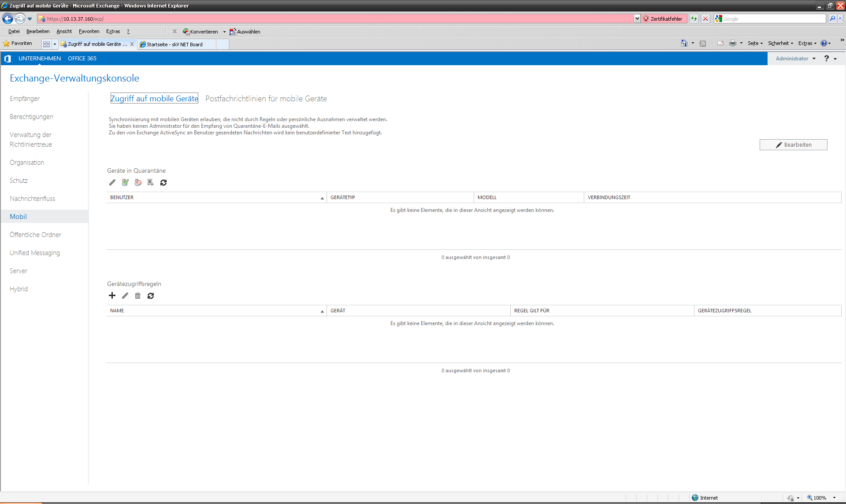
Task: Open Öffentliche Ordner in the left navigation
Action: [35, 235]
